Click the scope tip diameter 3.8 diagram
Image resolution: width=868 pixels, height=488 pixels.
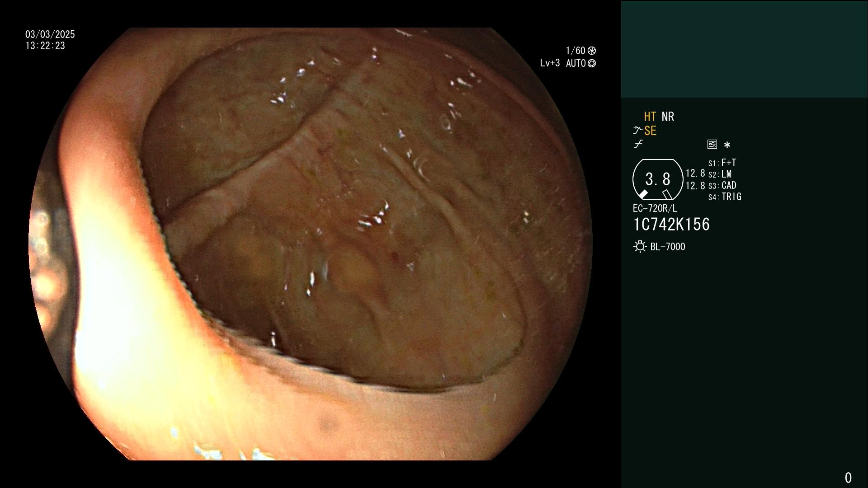pyautogui.click(x=657, y=179)
